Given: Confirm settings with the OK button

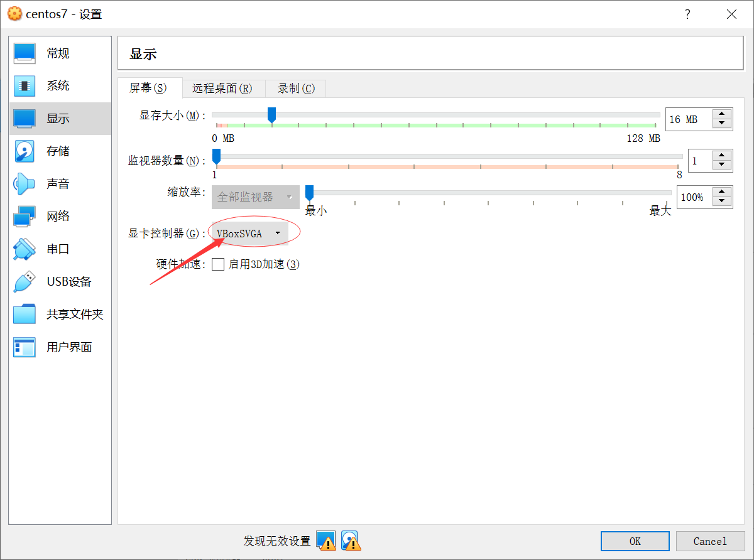Looking at the screenshot, I should tap(635, 541).
